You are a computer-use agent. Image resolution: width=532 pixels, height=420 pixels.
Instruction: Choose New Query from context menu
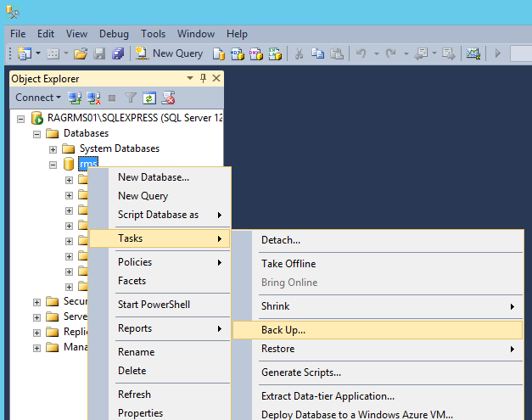pos(160,196)
